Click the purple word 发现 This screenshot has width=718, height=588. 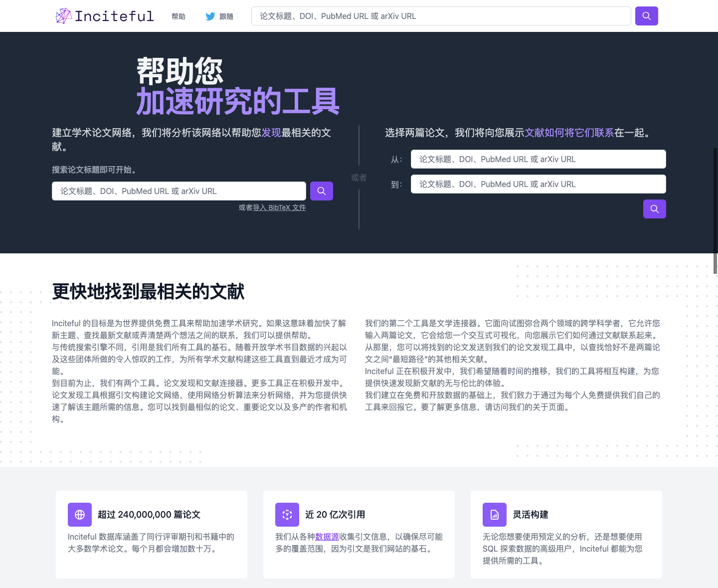pos(271,133)
